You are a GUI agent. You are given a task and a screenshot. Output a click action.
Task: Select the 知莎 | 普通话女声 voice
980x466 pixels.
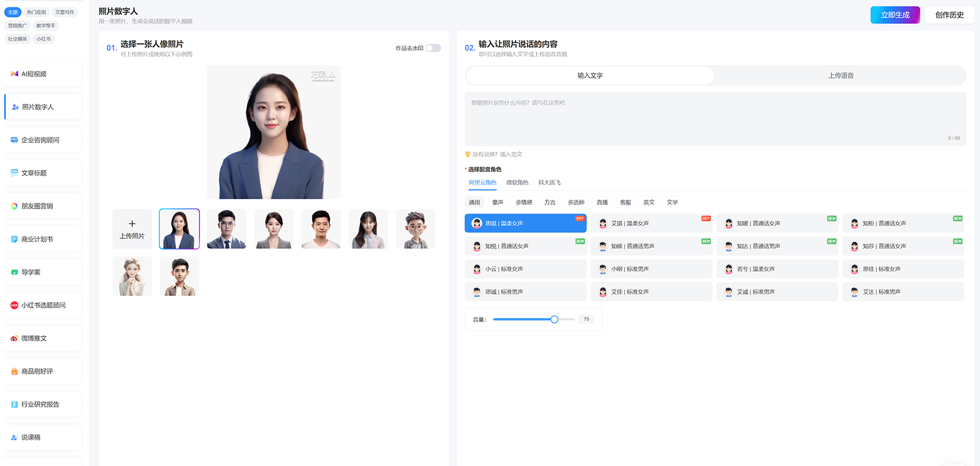pyautogui.click(x=903, y=246)
